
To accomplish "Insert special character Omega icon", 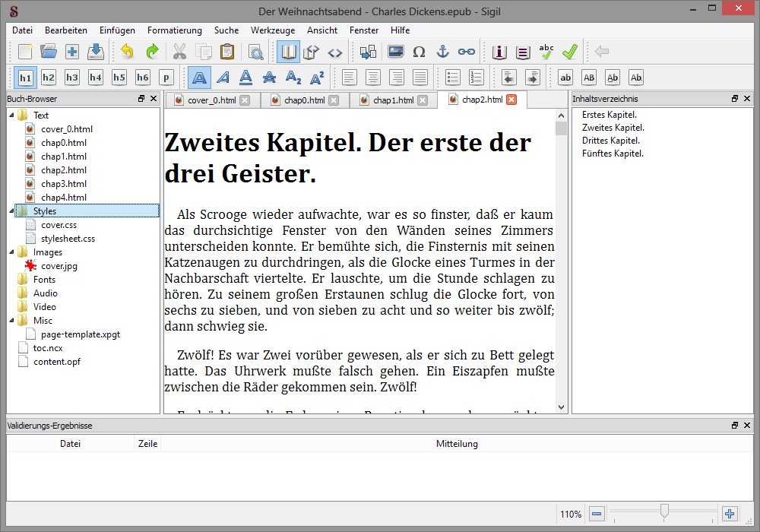I will pos(420,52).
